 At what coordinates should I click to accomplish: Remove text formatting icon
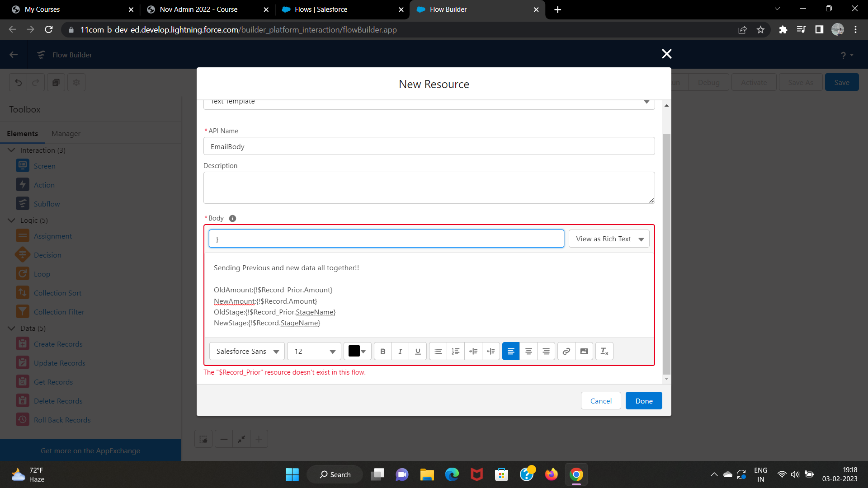point(604,352)
